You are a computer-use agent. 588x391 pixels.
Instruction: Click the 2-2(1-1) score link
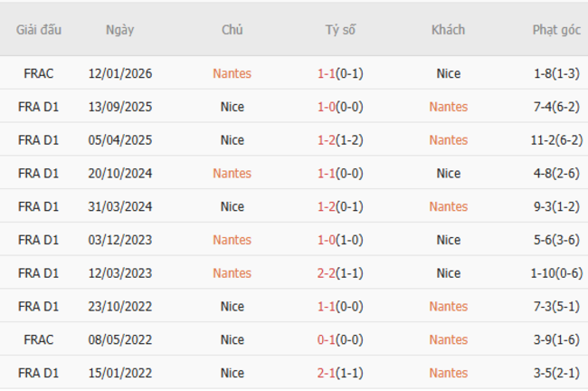pos(340,273)
